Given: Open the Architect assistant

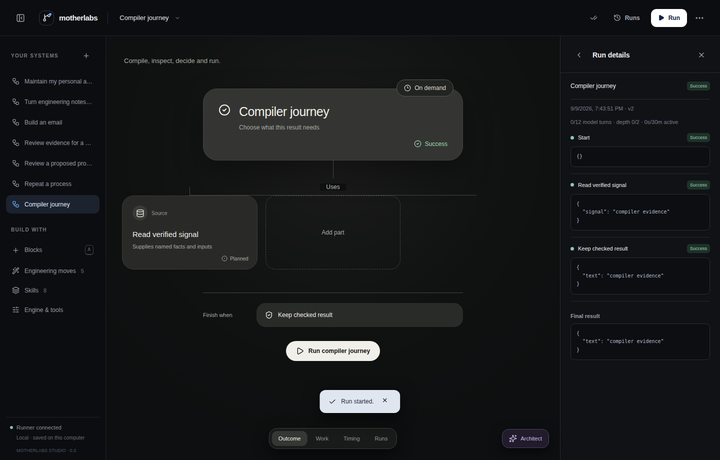Looking at the screenshot, I should [525, 438].
